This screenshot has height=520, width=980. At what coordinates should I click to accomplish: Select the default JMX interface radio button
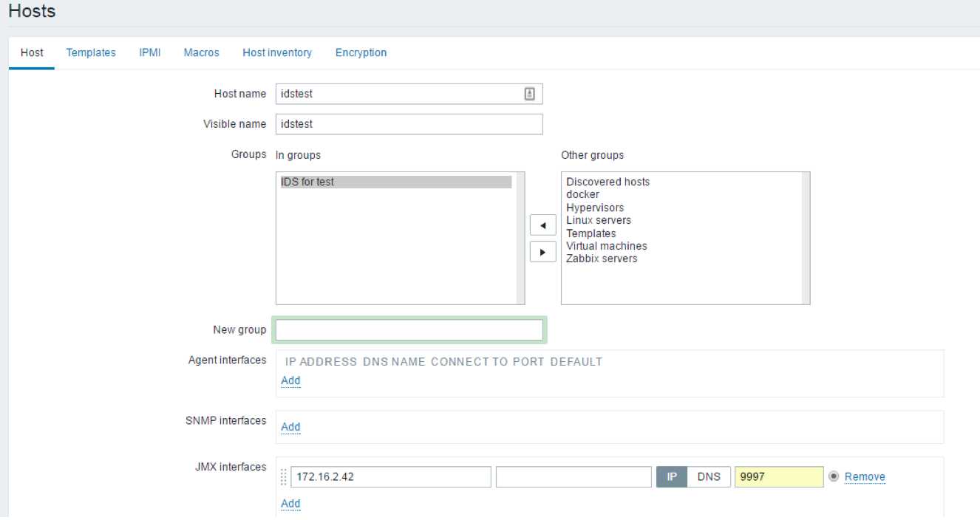click(x=834, y=476)
